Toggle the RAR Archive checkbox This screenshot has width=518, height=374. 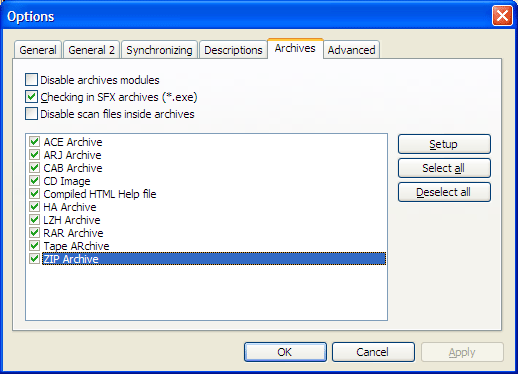(34, 232)
